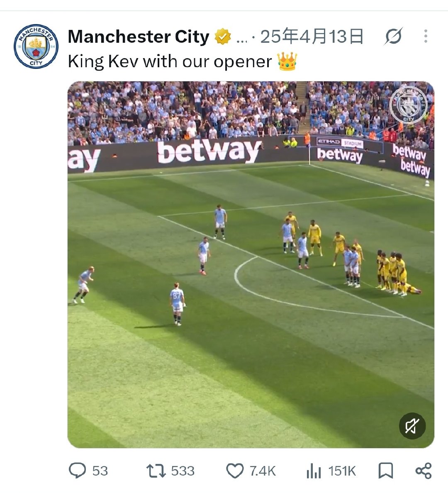Image resolution: width=448 pixels, height=493 pixels.
Task: Click the reply comment icon
Action: click(77, 471)
